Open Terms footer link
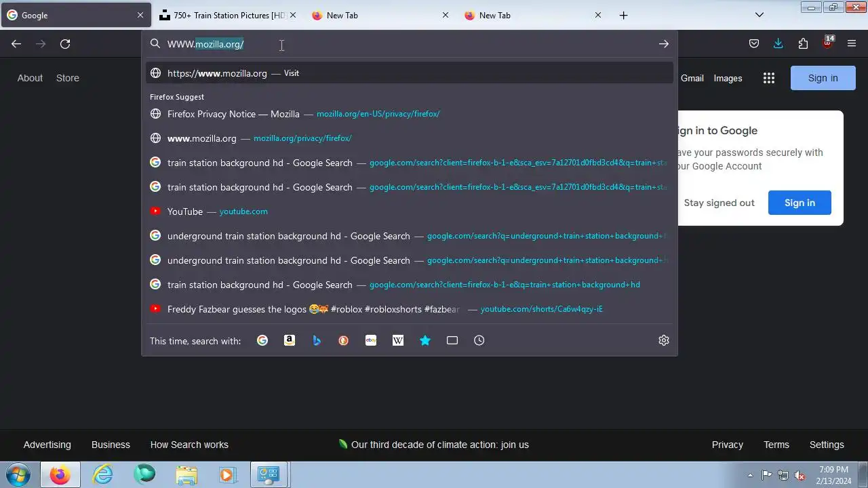Screen dimensions: 868x488 pos(776,445)
